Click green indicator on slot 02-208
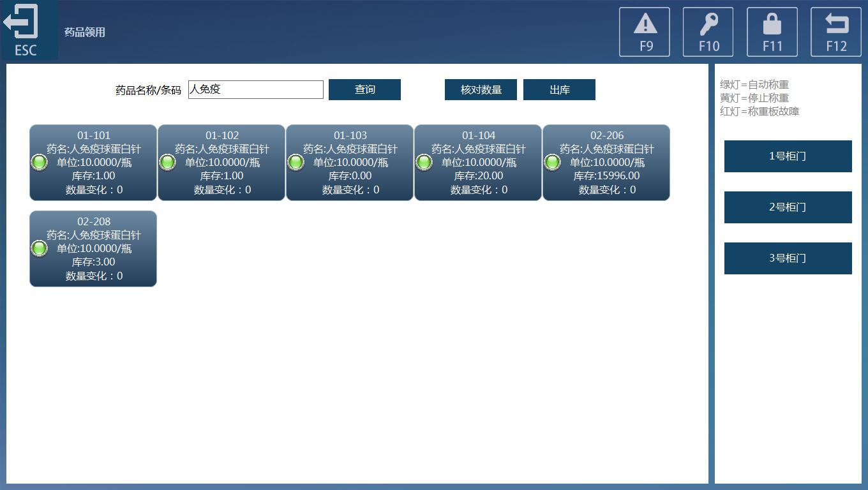Image resolution: width=868 pixels, height=490 pixels. click(40, 248)
